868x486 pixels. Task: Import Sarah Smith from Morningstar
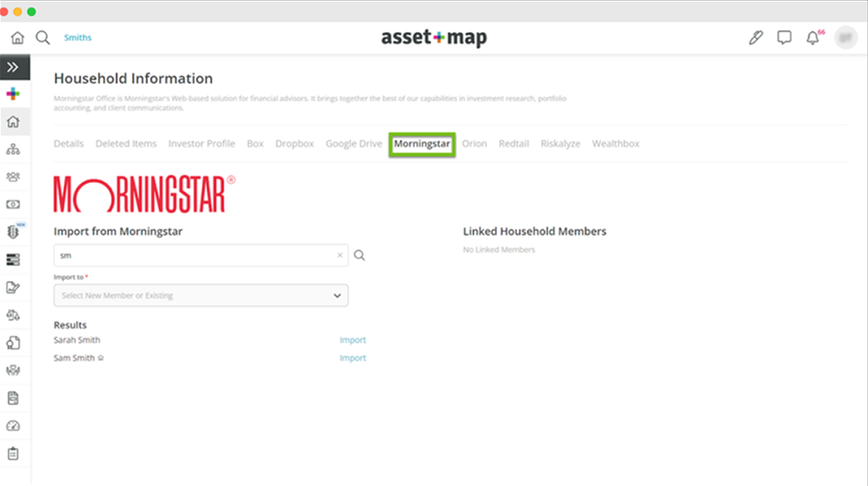[353, 340]
